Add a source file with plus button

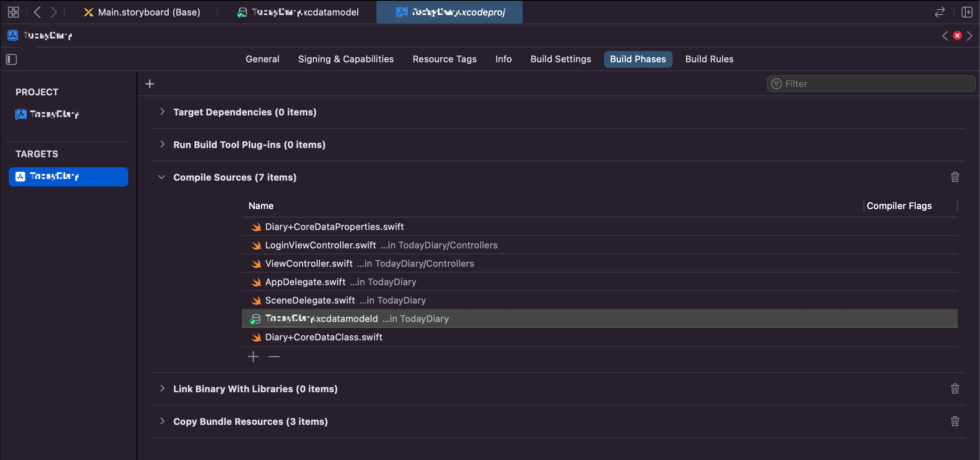(x=253, y=357)
